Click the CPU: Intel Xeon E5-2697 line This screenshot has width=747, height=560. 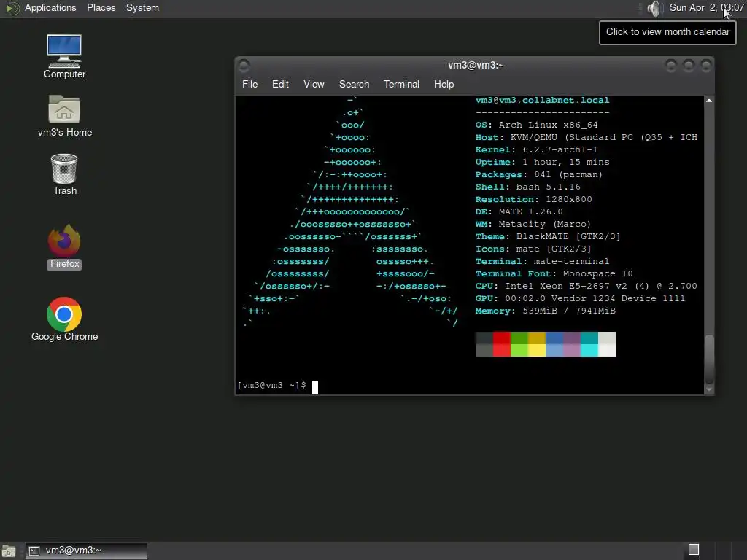pyautogui.click(x=586, y=286)
